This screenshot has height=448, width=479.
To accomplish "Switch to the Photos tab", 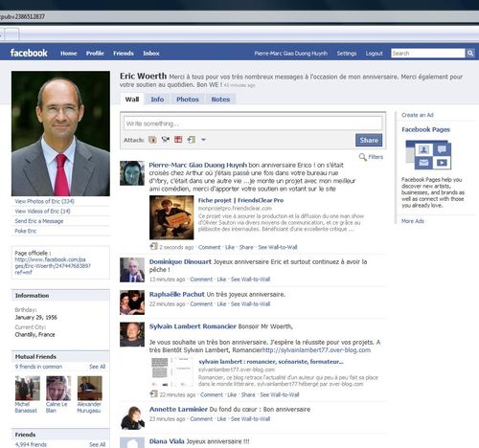I will (x=188, y=100).
